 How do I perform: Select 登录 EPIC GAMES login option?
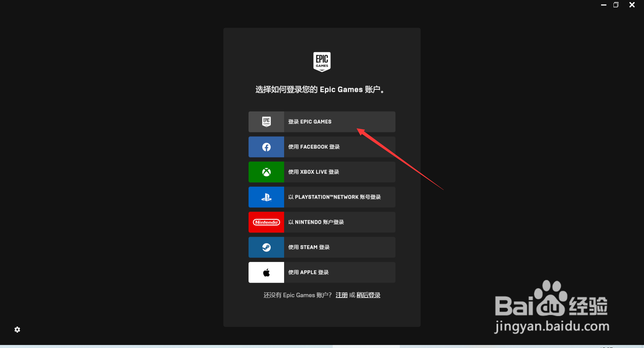click(x=322, y=122)
